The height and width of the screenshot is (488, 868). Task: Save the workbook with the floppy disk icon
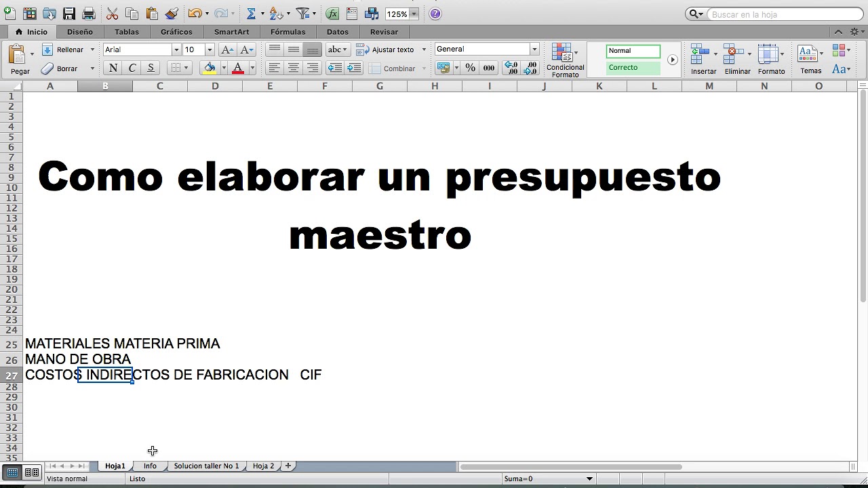point(69,14)
